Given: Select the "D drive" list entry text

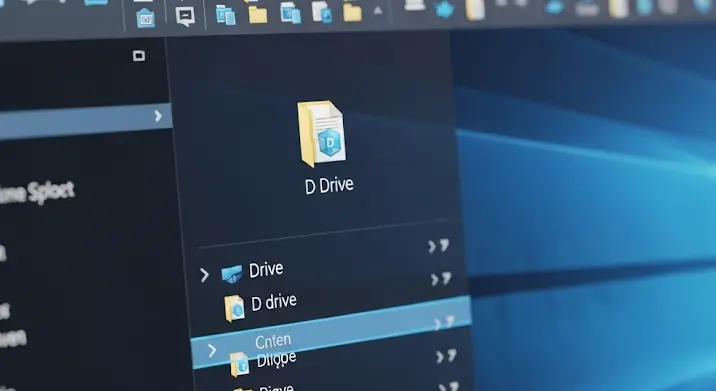Looking at the screenshot, I should (274, 301).
